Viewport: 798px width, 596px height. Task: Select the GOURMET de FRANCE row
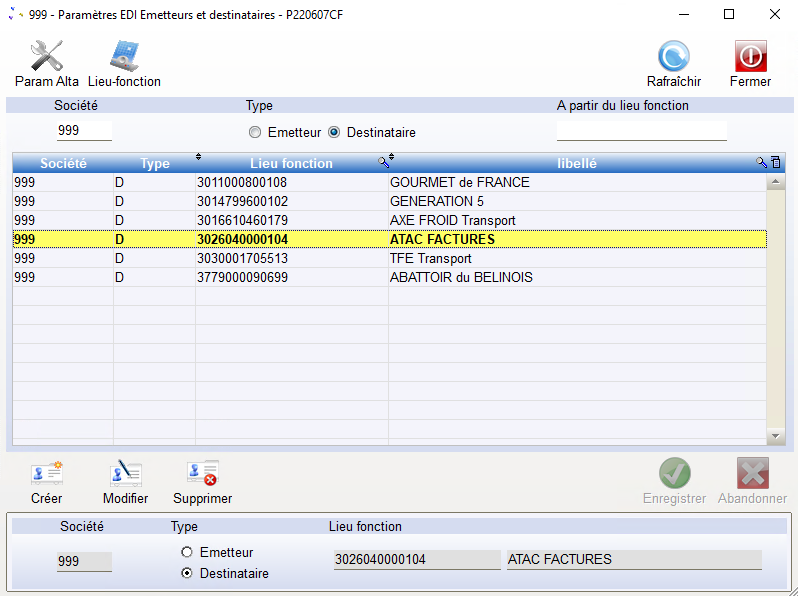click(459, 183)
